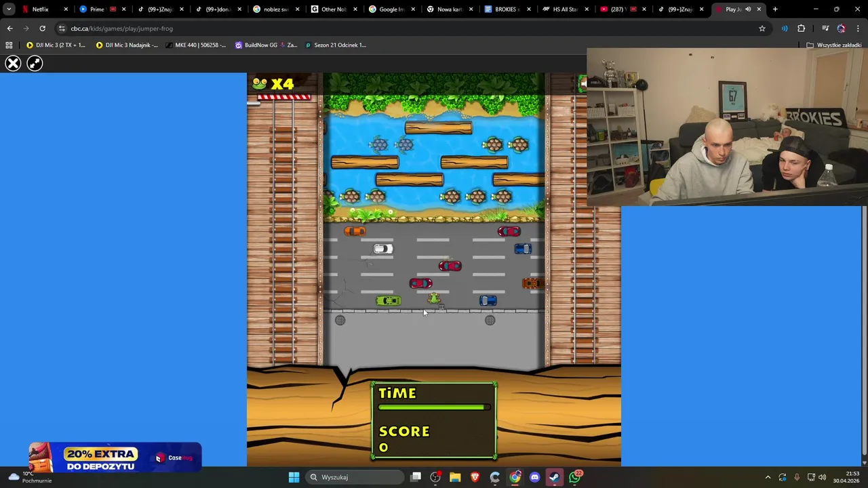Switch to the Google Im tab
The image size is (868, 488).
391,9
